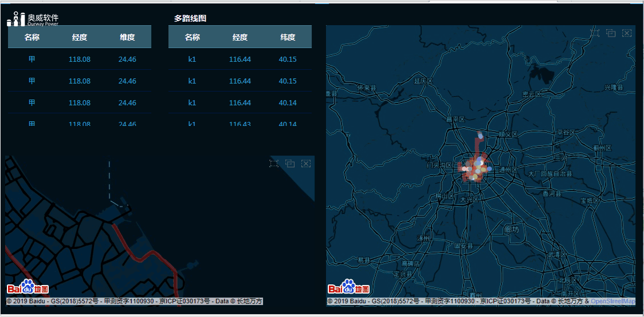This screenshot has width=644, height=317.
Task: Select rectangle brush tool on Beijing map
Action: point(595,33)
